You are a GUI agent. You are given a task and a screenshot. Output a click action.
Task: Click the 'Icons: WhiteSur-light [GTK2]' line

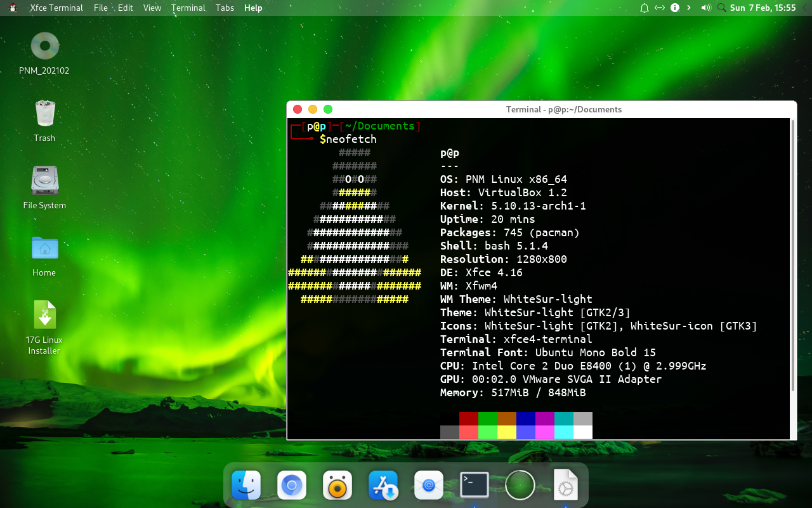click(599, 326)
